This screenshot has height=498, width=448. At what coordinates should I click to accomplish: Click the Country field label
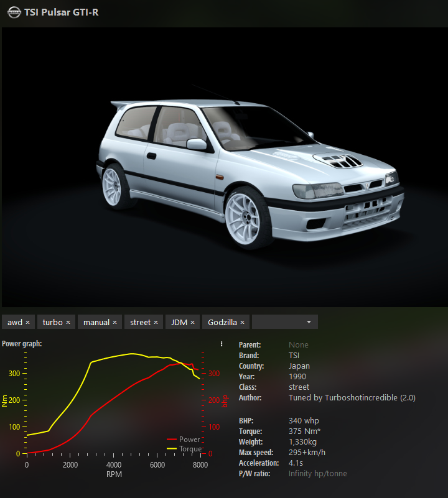point(251,366)
